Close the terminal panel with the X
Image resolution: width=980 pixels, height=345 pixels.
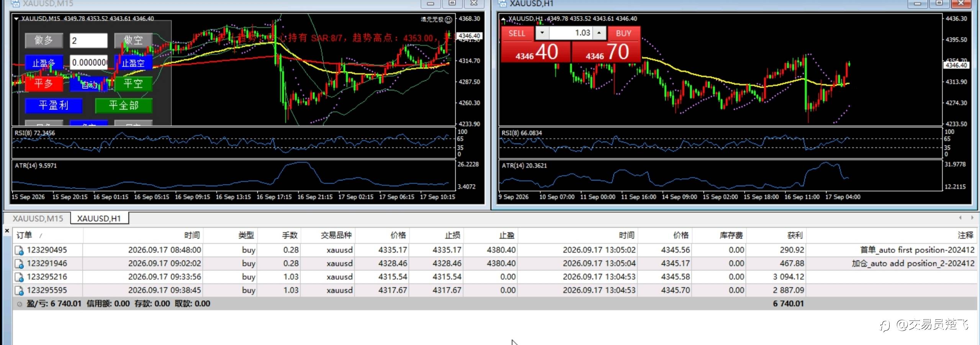(7, 231)
